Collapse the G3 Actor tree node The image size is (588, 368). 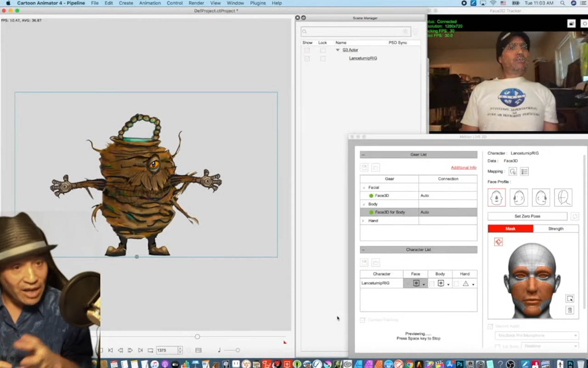point(338,50)
